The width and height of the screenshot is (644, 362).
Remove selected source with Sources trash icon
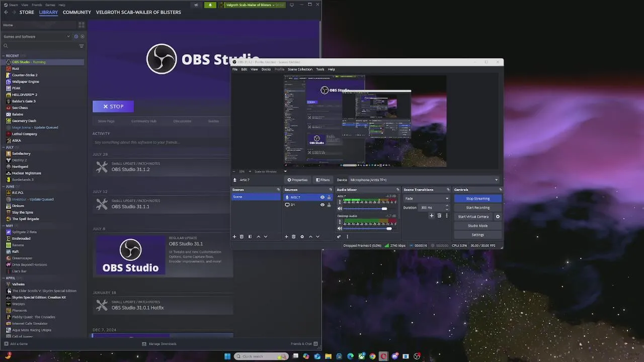[x=294, y=237]
